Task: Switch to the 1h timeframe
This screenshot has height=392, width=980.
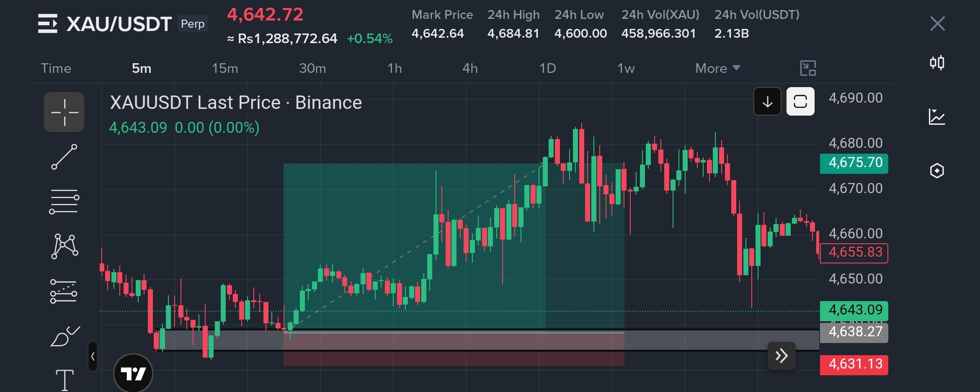Action: 395,68
